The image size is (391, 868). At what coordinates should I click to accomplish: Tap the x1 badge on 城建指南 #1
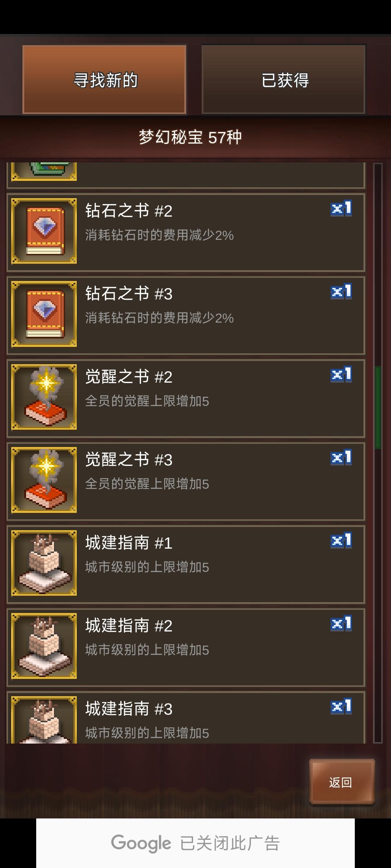click(341, 541)
